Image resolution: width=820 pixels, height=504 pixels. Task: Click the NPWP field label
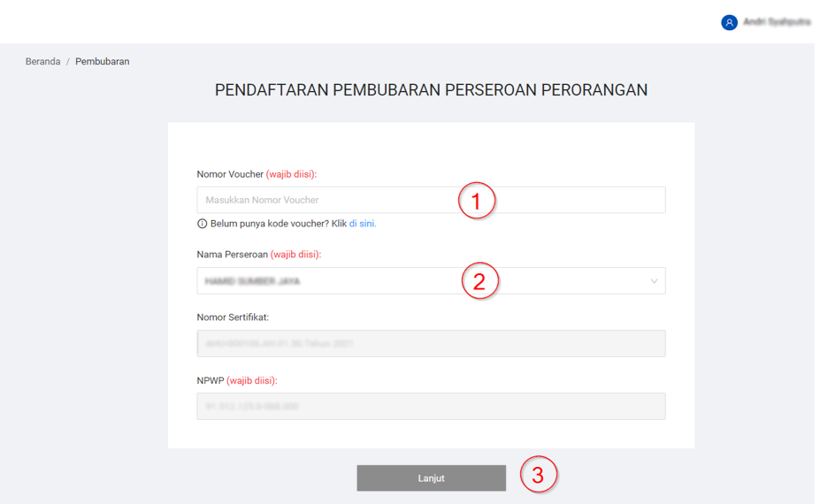pyautogui.click(x=211, y=380)
